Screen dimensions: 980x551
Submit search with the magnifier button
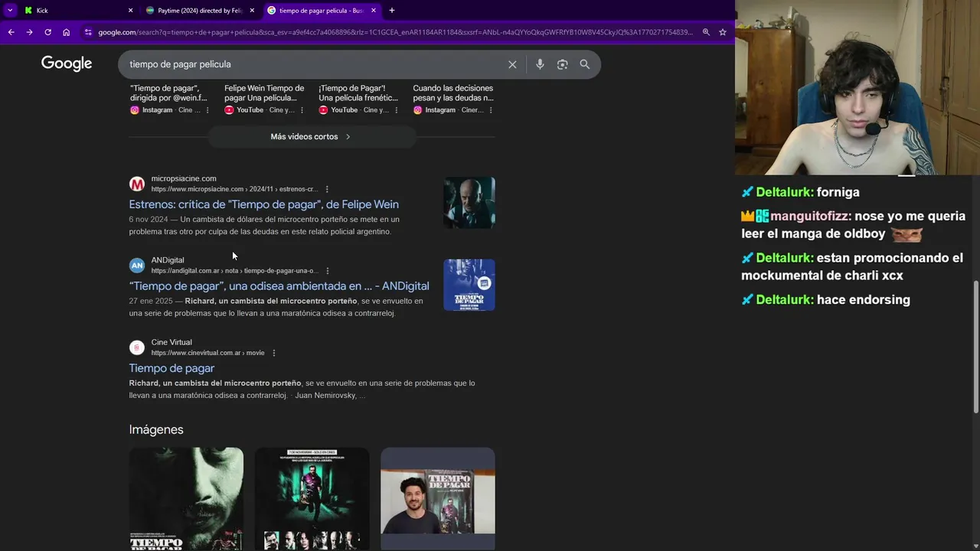coord(585,64)
